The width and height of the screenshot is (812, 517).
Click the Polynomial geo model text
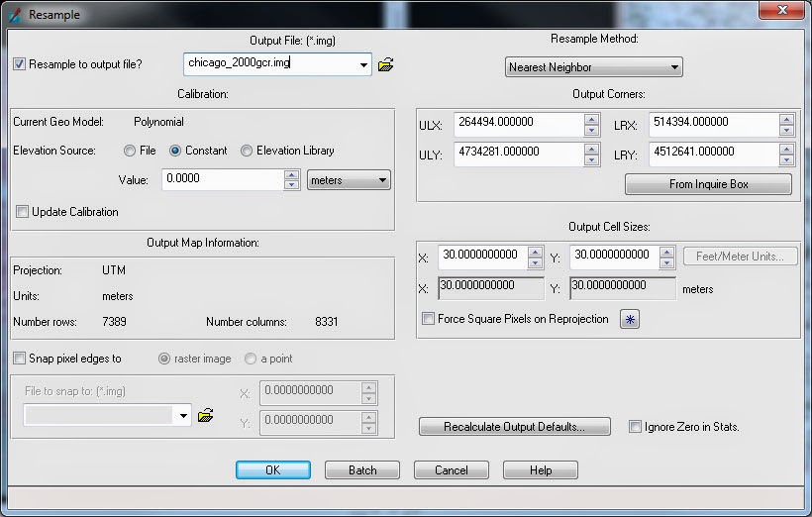[158, 122]
